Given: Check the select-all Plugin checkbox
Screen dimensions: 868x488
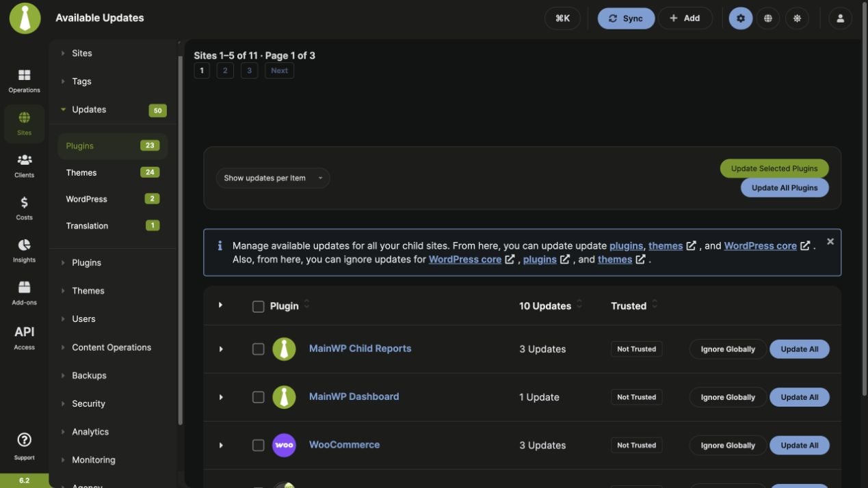Looking at the screenshot, I should pos(258,306).
